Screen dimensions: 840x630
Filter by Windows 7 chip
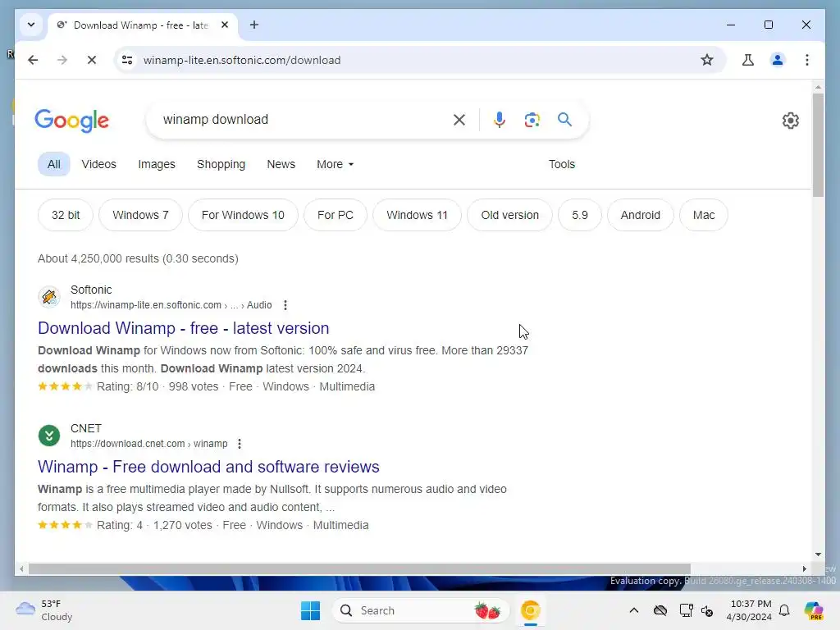[x=140, y=215]
